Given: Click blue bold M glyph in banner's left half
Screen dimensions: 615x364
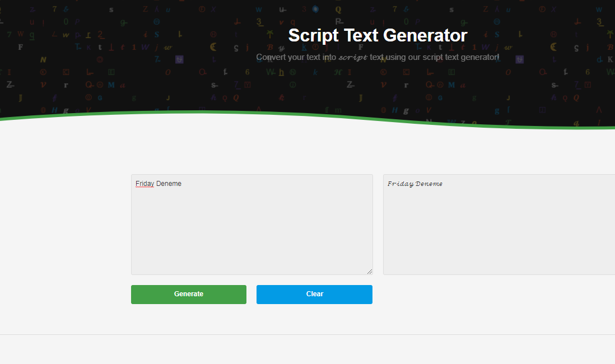Looking at the screenshot, I should (111, 85).
